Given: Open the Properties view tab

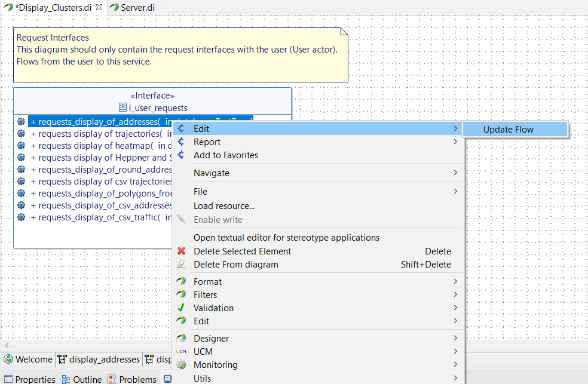Looking at the screenshot, I should 30,379.
